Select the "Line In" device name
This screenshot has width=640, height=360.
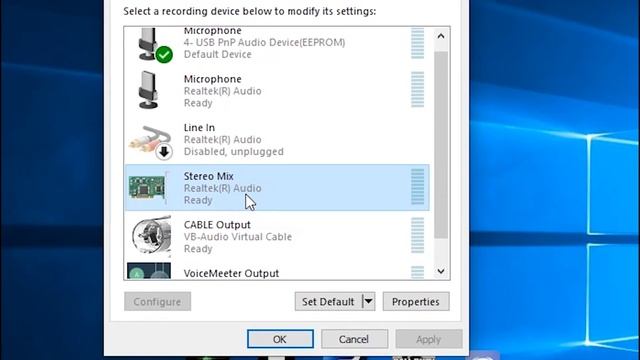[199, 128]
